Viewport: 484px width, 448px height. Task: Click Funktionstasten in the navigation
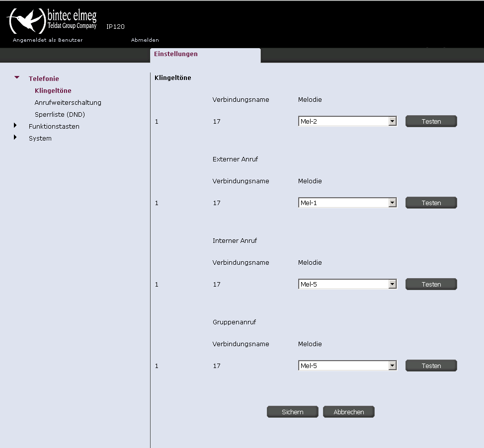(54, 126)
